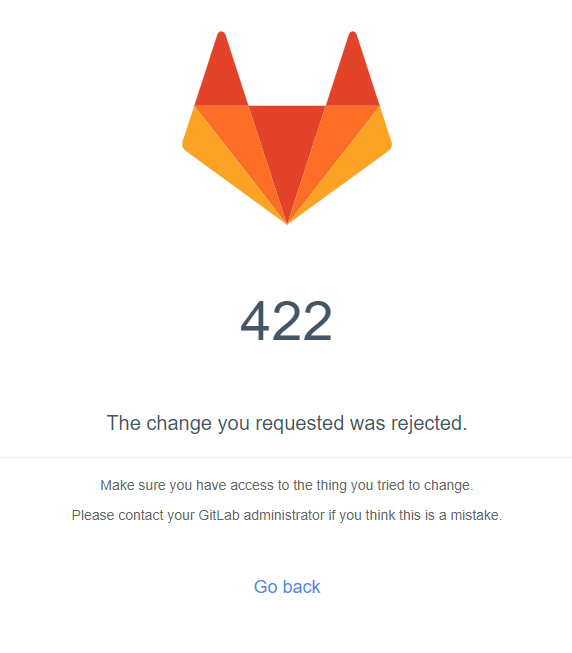The image size is (572, 653).
Task: Click the logo's left red ear
Action: (221, 73)
